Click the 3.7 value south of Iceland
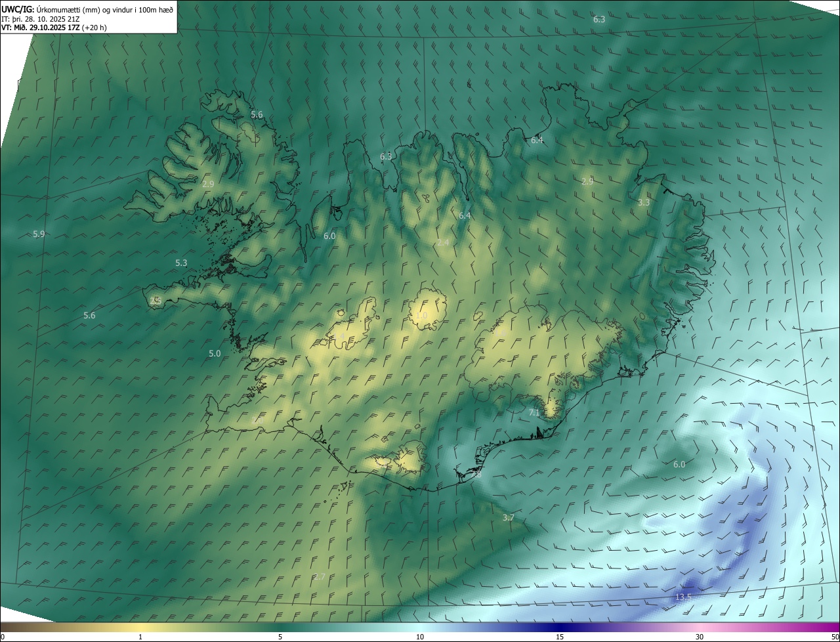 coord(509,518)
